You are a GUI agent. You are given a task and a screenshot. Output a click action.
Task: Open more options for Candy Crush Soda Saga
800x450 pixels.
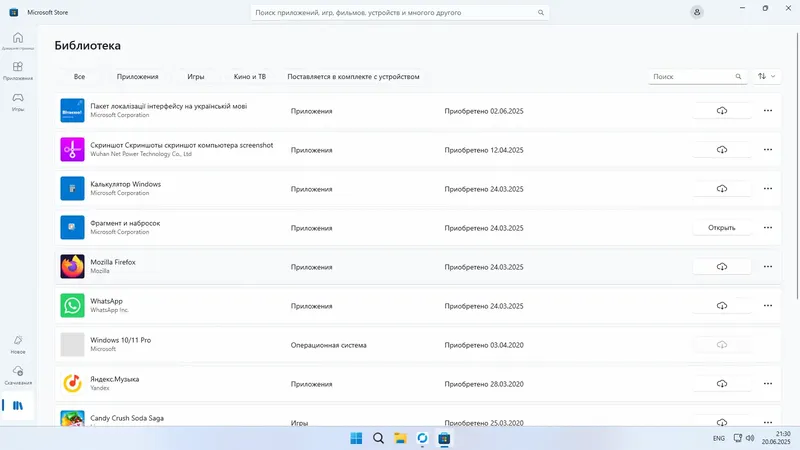[768, 422]
